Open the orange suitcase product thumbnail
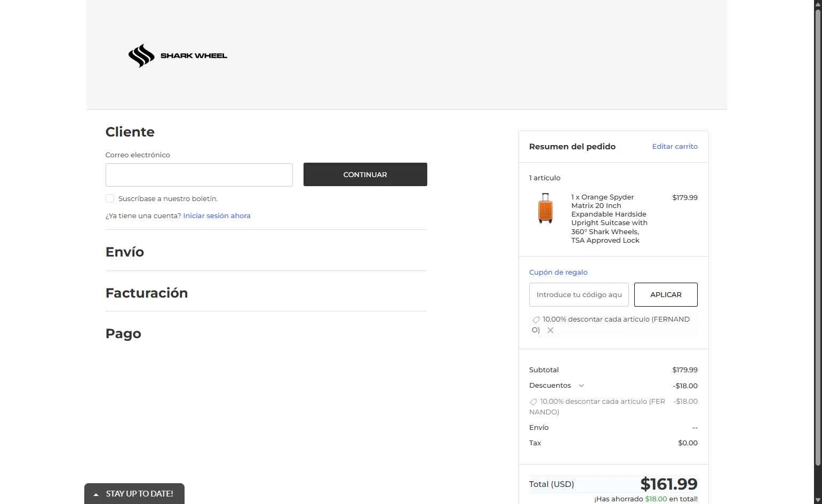This screenshot has width=822, height=504. 545,208
